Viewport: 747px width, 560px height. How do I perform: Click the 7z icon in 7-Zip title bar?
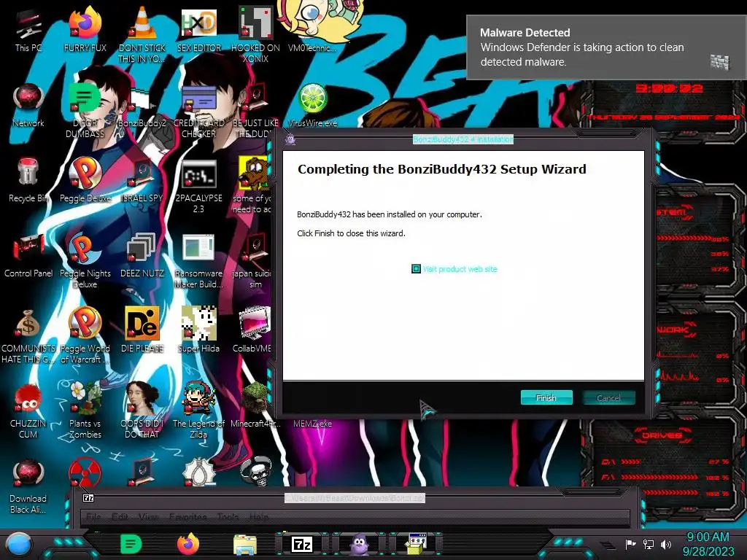pyautogui.click(x=88, y=498)
